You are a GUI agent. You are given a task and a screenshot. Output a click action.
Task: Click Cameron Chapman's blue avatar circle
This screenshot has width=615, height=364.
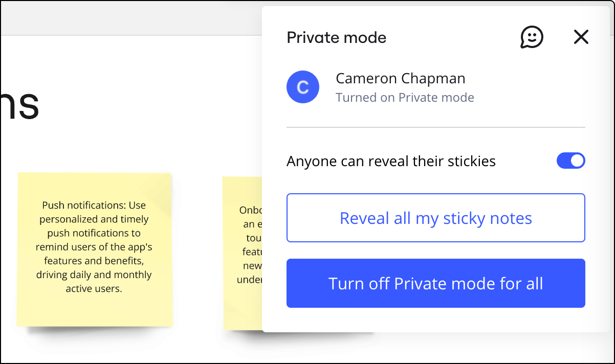tap(303, 87)
